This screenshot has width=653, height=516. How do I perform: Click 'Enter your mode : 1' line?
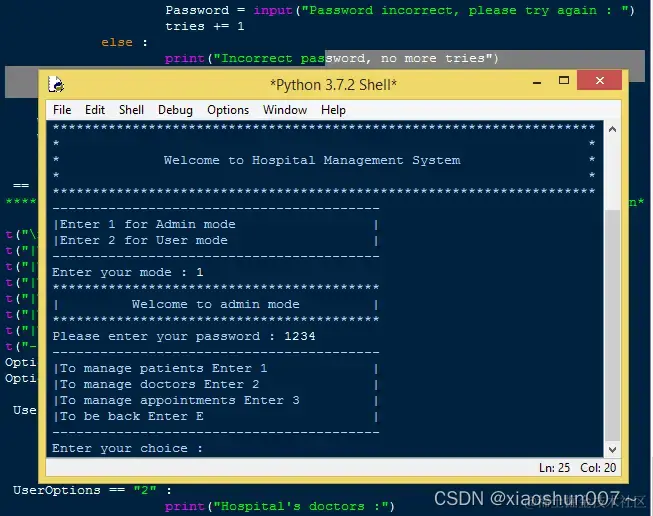pos(127,272)
